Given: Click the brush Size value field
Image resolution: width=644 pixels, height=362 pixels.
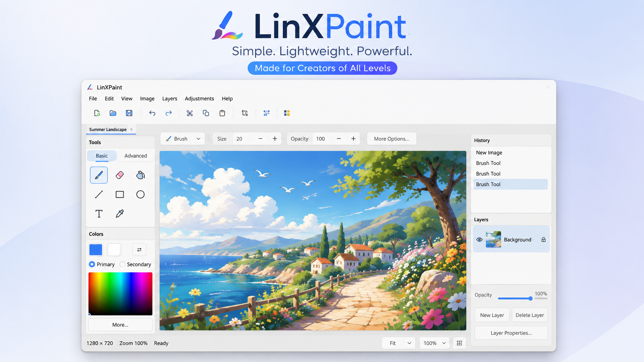Looking at the screenshot, I should click(243, 139).
